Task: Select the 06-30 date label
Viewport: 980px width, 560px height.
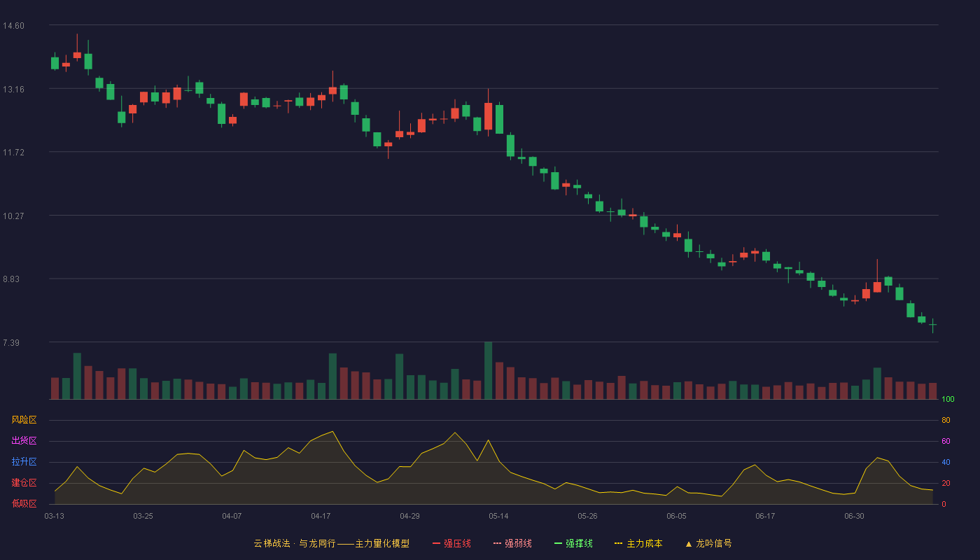Action: pyautogui.click(x=854, y=516)
